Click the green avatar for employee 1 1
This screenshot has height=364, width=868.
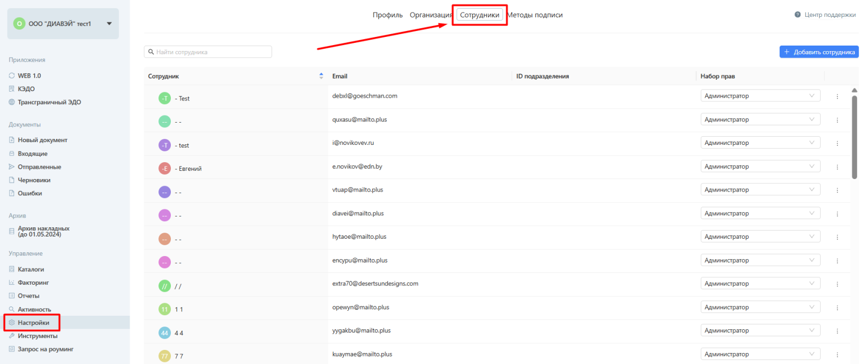point(164,309)
